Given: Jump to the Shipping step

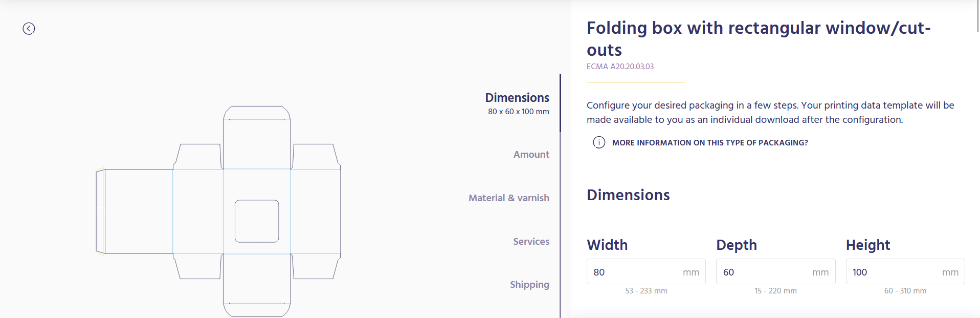Looking at the screenshot, I should pos(529,285).
